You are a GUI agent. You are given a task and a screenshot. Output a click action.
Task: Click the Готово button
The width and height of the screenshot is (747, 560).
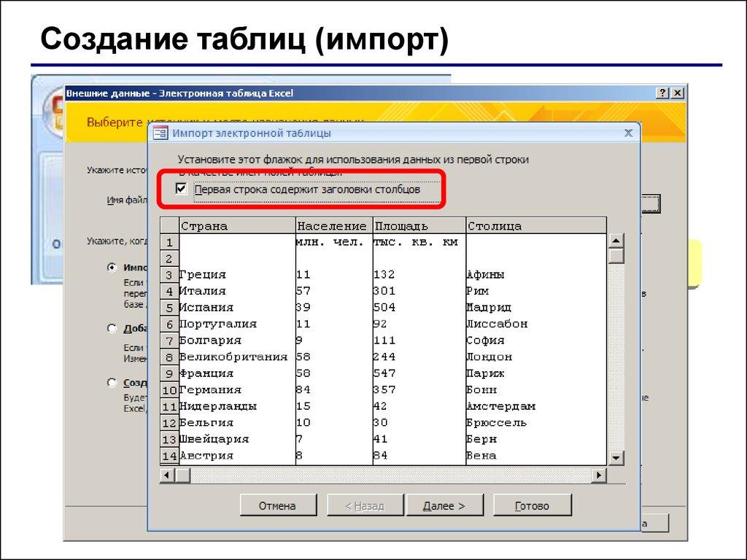point(532,505)
